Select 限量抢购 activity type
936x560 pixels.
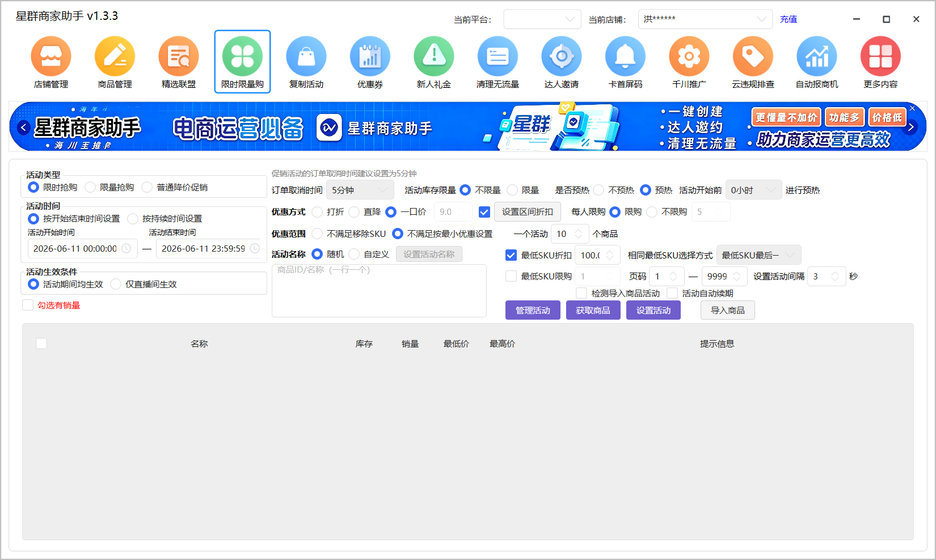point(90,187)
